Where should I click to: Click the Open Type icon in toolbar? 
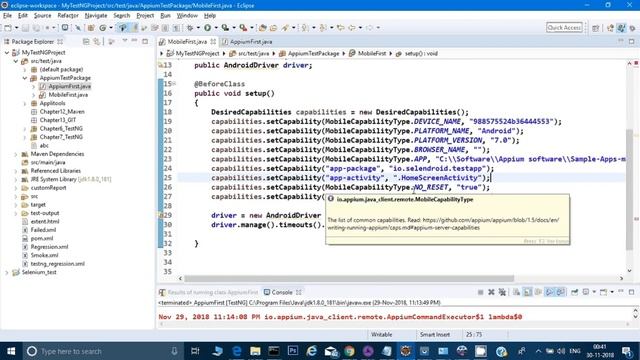point(262,28)
